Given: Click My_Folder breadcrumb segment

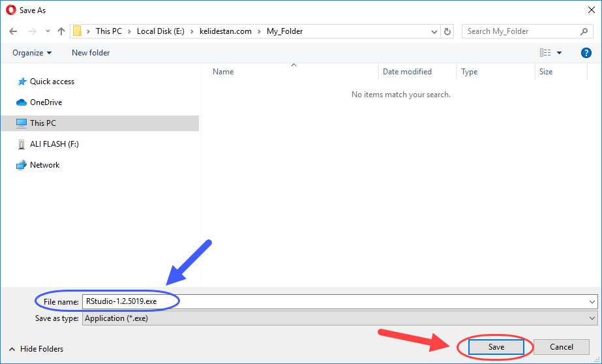Looking at the screenshot, I should tap(284, 31).
